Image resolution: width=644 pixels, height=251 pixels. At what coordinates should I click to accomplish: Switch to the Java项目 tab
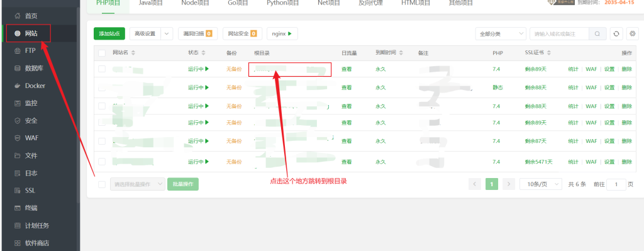point(151,3)
